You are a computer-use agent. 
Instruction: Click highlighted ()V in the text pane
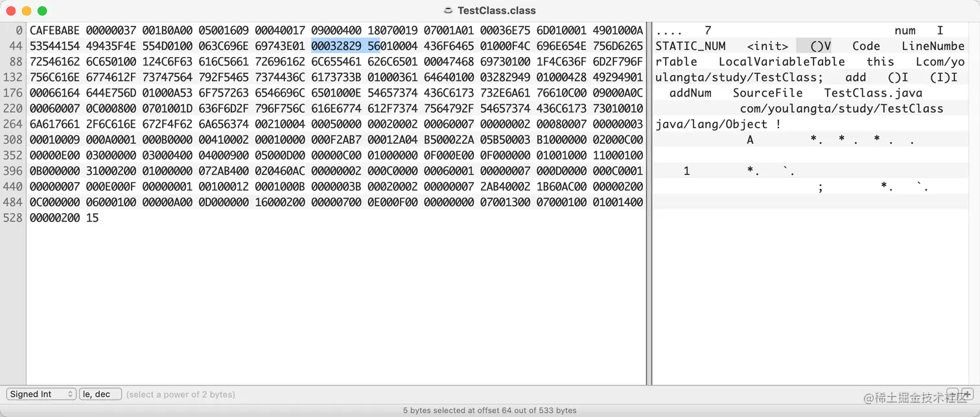click(821, 46)
